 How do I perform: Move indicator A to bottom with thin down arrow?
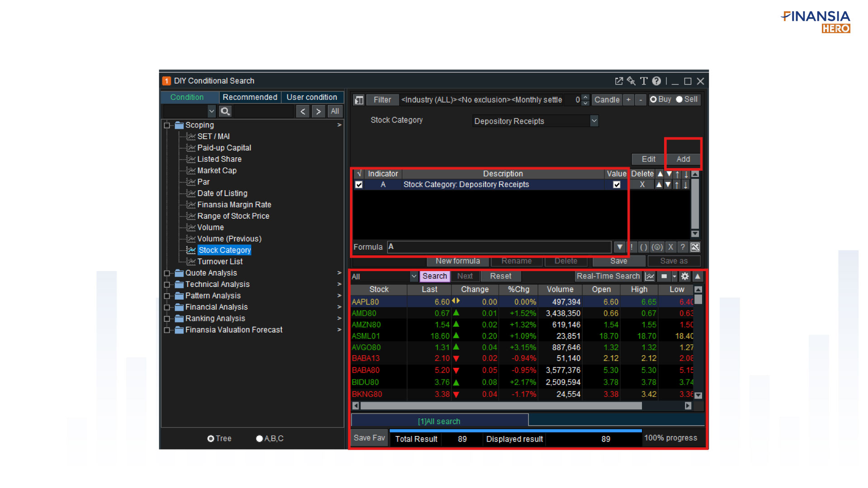(686, 184)
